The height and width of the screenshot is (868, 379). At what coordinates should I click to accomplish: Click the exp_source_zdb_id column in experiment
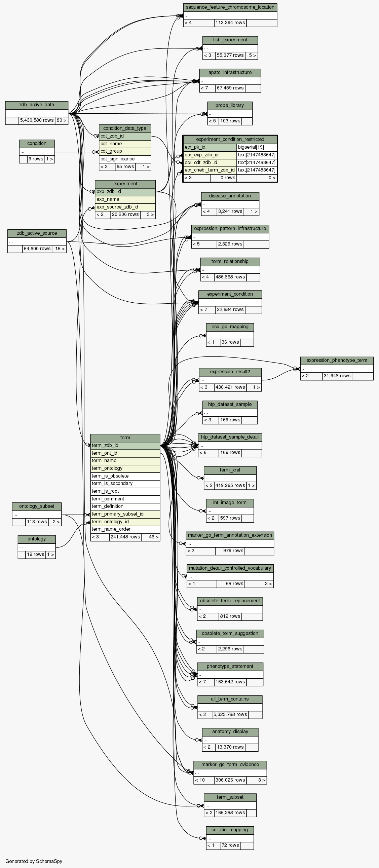(125, 207)
